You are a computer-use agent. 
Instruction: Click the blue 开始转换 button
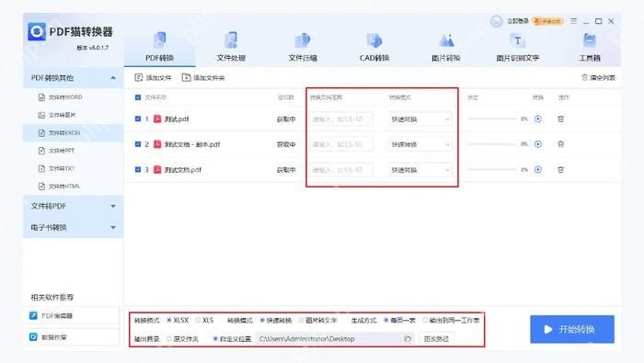[x=572, y=329]
